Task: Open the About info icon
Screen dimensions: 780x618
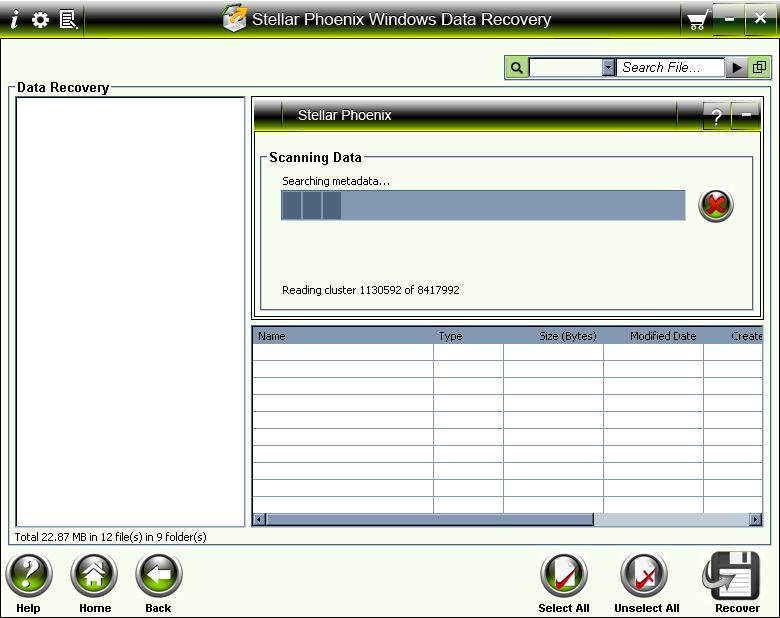Action: click(x=14, y=19)
